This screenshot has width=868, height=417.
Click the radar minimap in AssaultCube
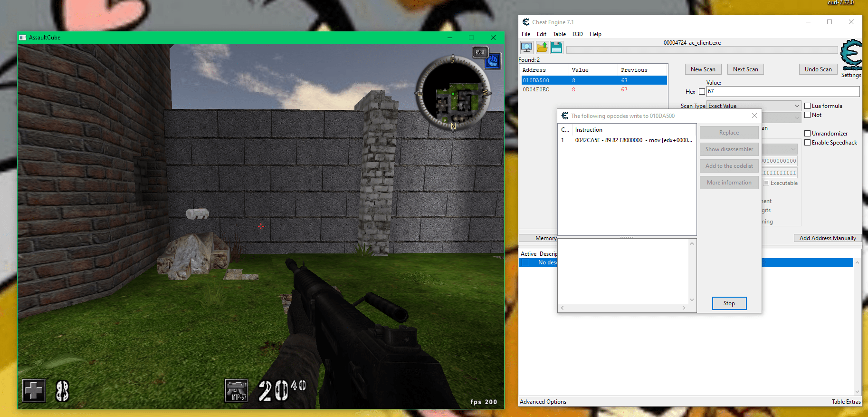[x=453, y=94]
